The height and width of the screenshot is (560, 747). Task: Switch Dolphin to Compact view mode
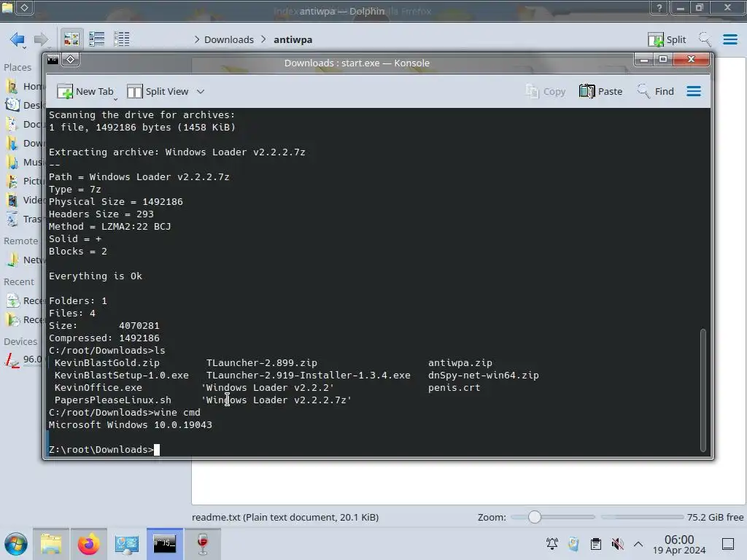click(x=97, y=39)
